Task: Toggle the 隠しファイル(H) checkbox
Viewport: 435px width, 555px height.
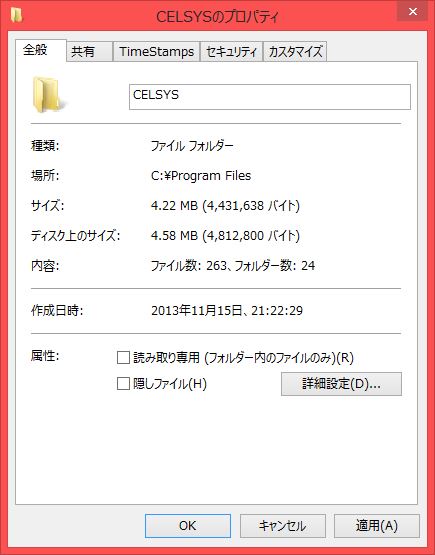Action: click(123, 383)
